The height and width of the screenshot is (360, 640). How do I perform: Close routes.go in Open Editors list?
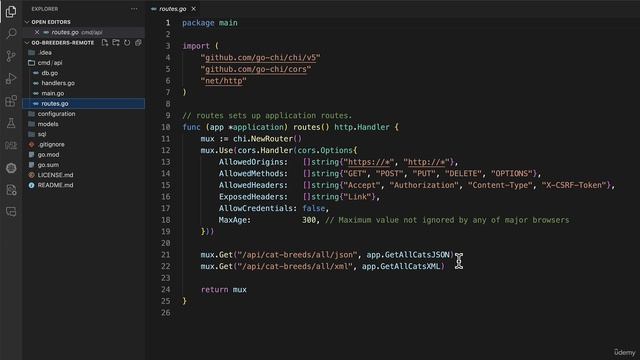point(37,32)
